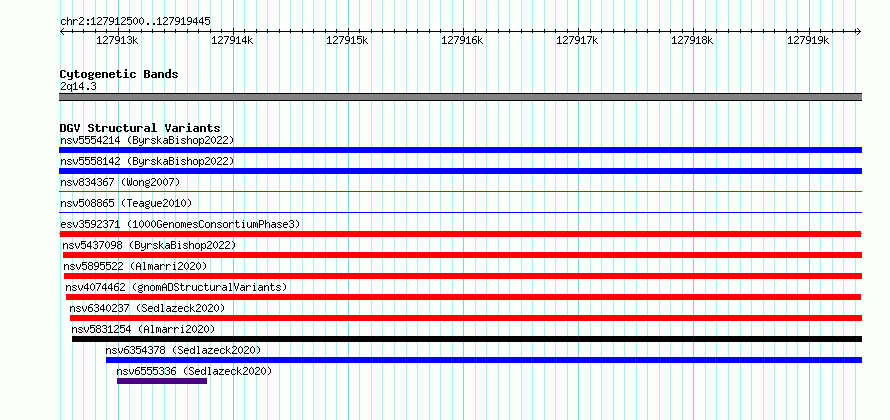Click the short purple bar under nsv6555336

click(x=162, y=381)
